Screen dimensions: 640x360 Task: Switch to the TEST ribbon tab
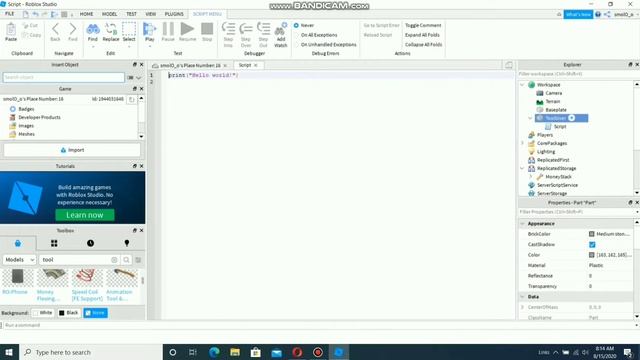pos(131,14)
